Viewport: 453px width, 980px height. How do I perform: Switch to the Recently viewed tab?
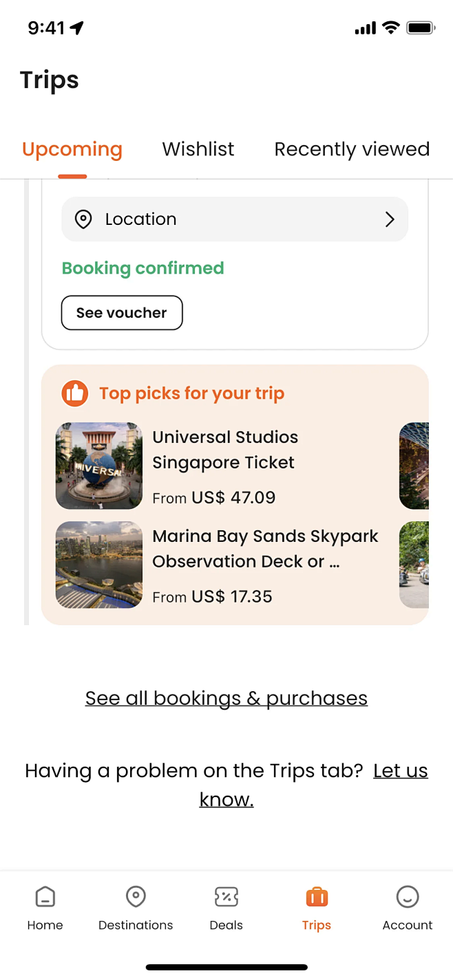[352, 149]
